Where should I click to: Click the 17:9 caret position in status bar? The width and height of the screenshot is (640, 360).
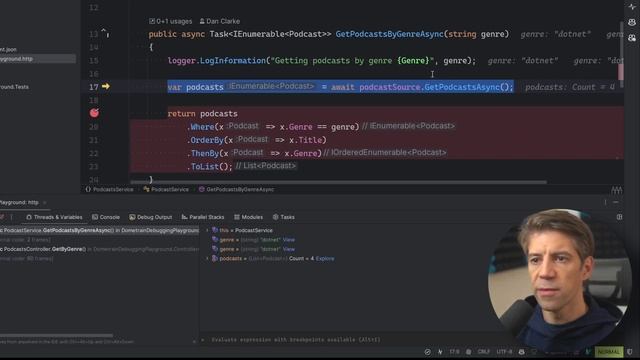coord(454,352)
